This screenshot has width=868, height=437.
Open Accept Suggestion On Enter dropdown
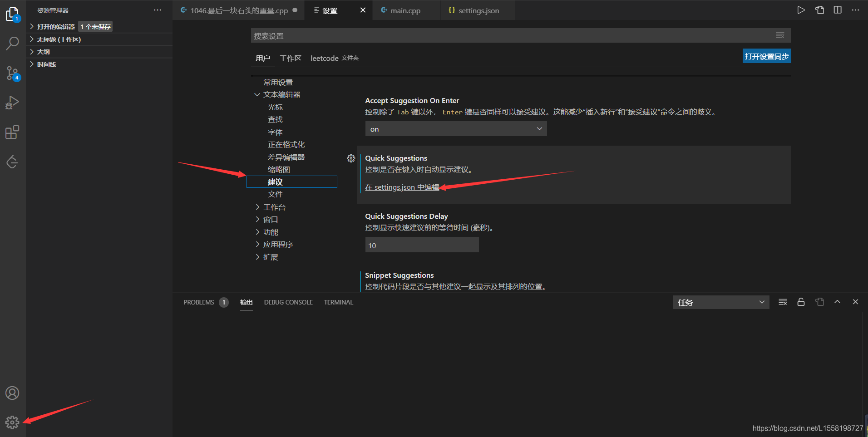tap(456, 129)
